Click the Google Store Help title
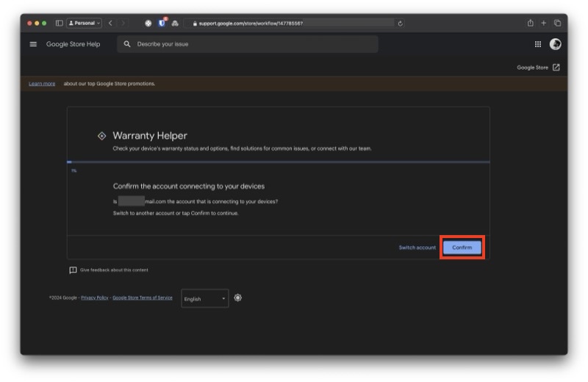588x382 pixels. [73, 44]
